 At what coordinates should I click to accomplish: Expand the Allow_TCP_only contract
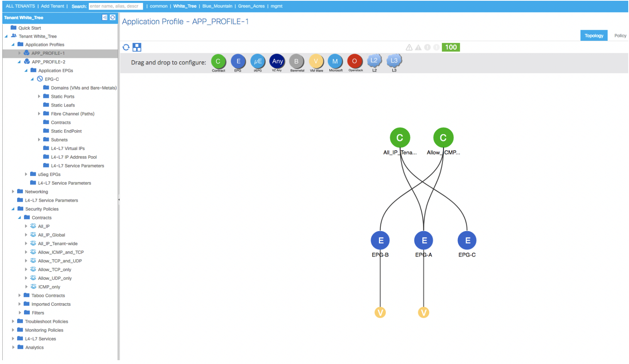click(26, 270)
